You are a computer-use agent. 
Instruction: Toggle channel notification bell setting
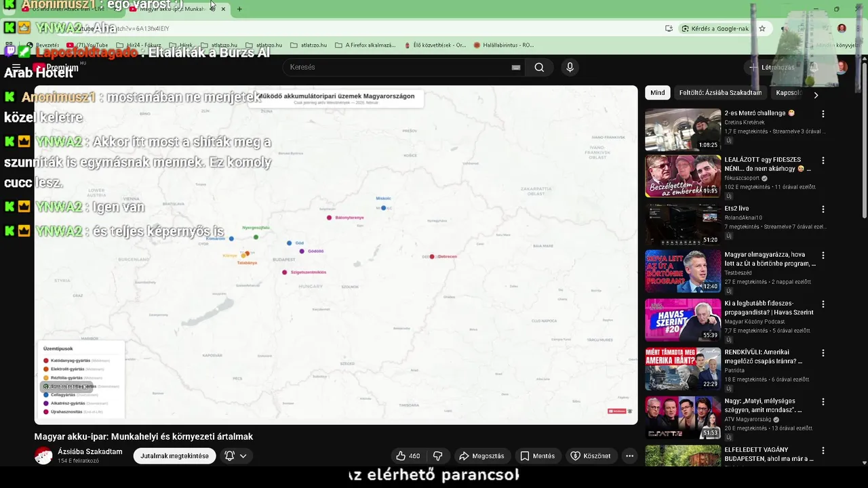[230, 456]
